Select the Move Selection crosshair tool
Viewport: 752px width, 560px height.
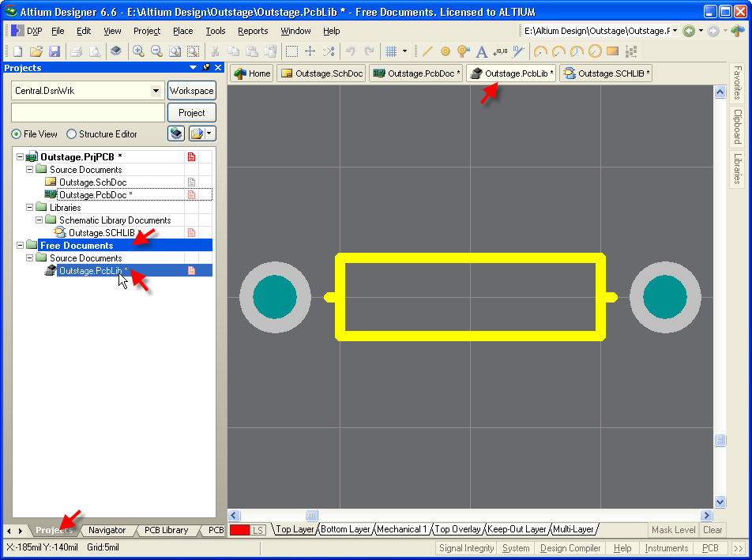[x=310, y=51]
